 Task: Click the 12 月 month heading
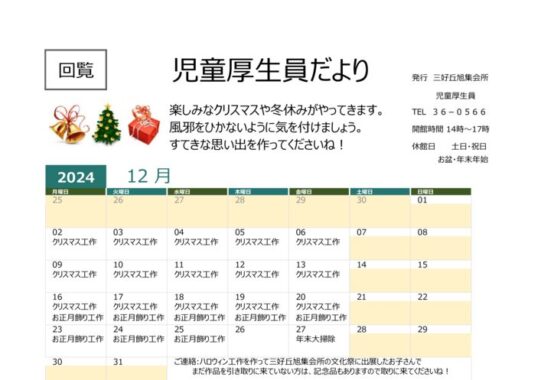pyautogui.click(x=149, y=176)
